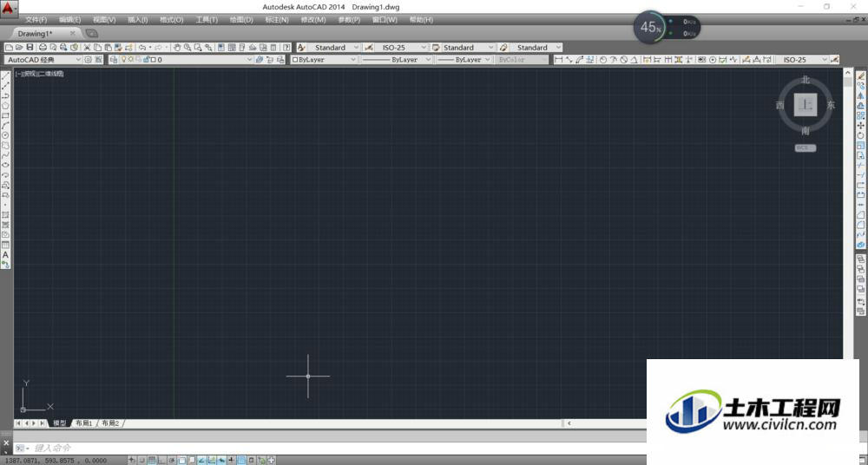Screen dimensions: 868x465
Task: Open the color control ByLayer swatch
Action: tap(324, 60)
